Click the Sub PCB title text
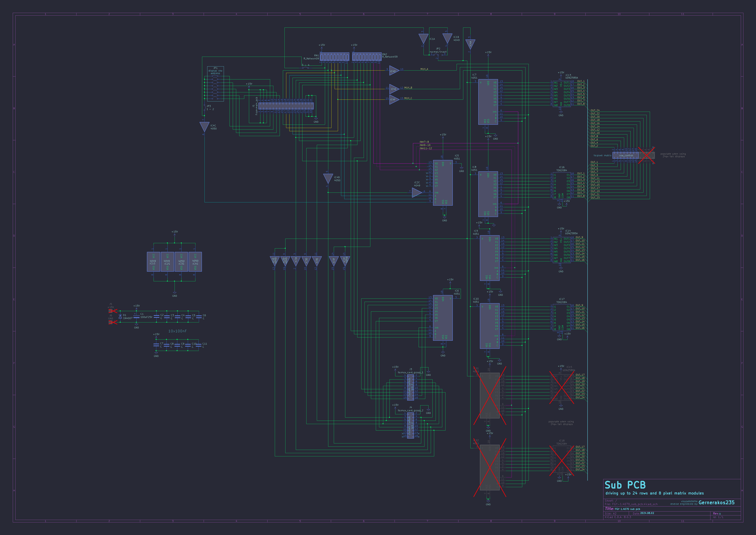The height and width of the screenshot is (535, 756). (x=625, y=485)
